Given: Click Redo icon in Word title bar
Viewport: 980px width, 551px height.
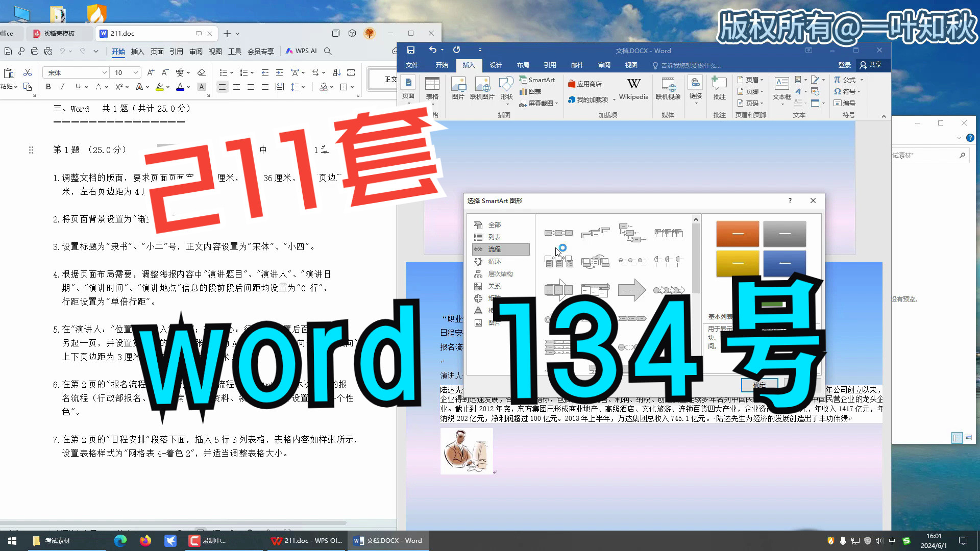Looking at the screenshot, I should pos(457,50).
